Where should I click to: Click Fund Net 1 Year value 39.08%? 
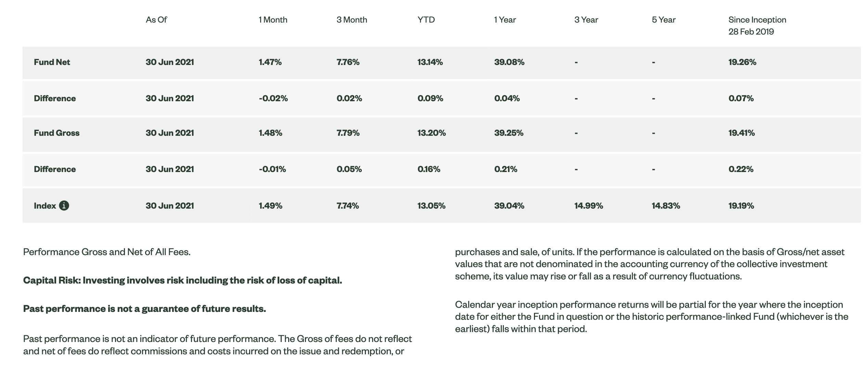click(x=509, y=62)
